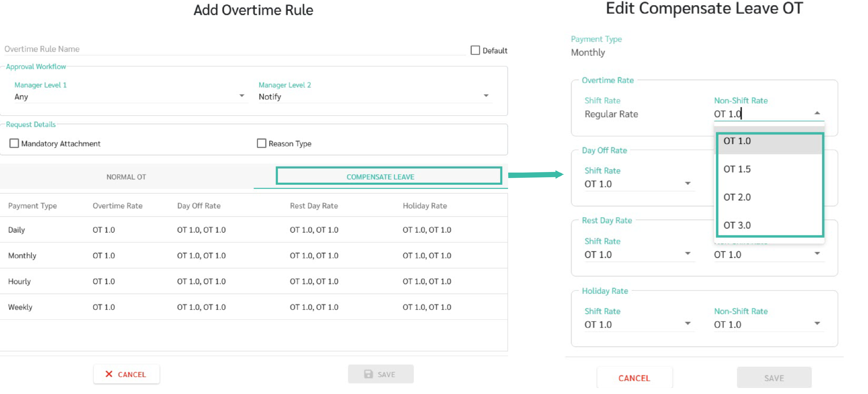Choose OT 2.0 from the dropdown list
Screen dimensions: 868x394
point(770,197)
